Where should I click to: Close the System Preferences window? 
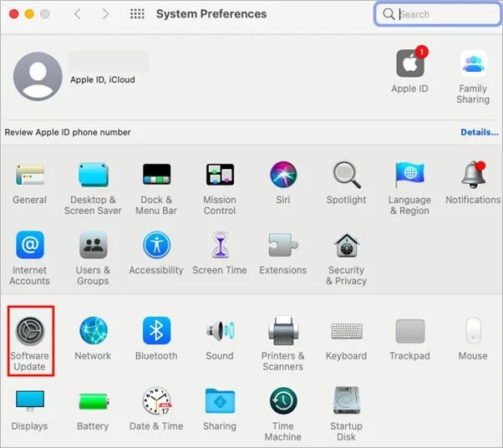click(x=14, y=14)
